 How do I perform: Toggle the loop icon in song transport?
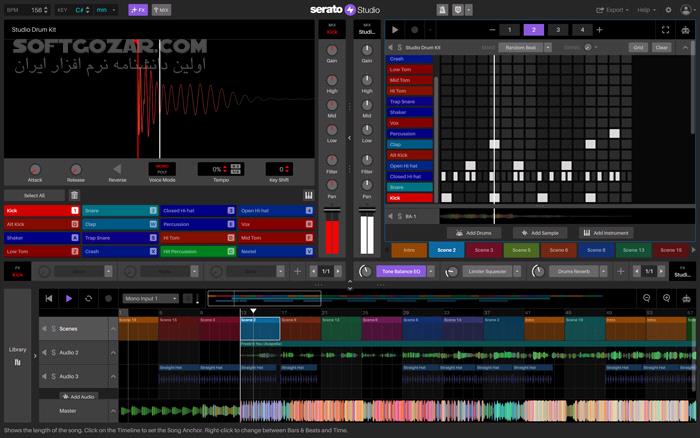click(88, 299)
